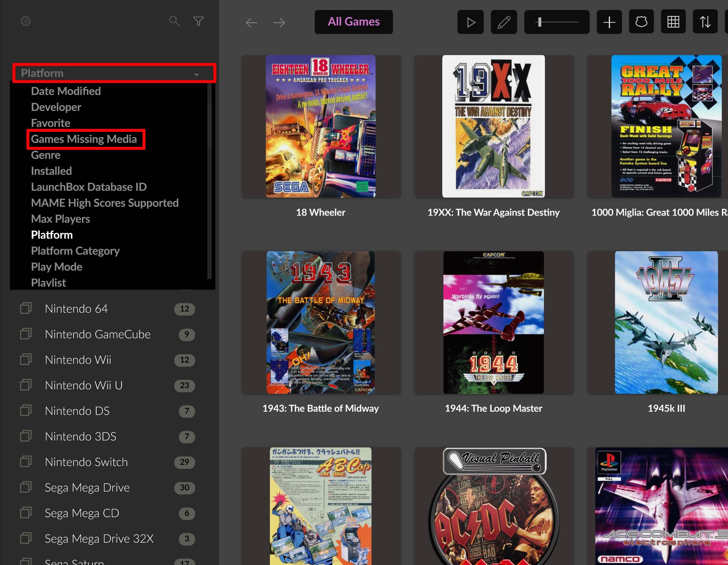
Task: Select MAME High Scores Supported
Action: click(x=105, y=203)
